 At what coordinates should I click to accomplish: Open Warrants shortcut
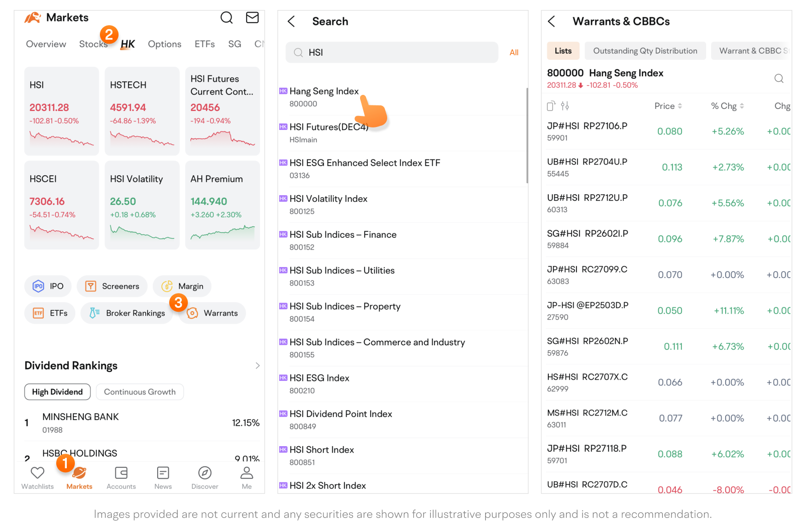(212, 313)
